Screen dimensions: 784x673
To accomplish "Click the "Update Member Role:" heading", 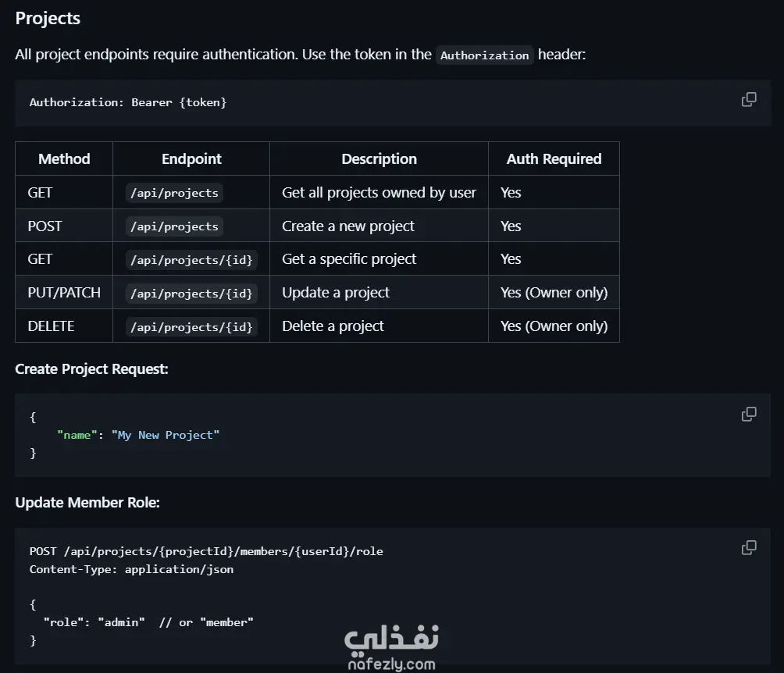I will 87,503.
